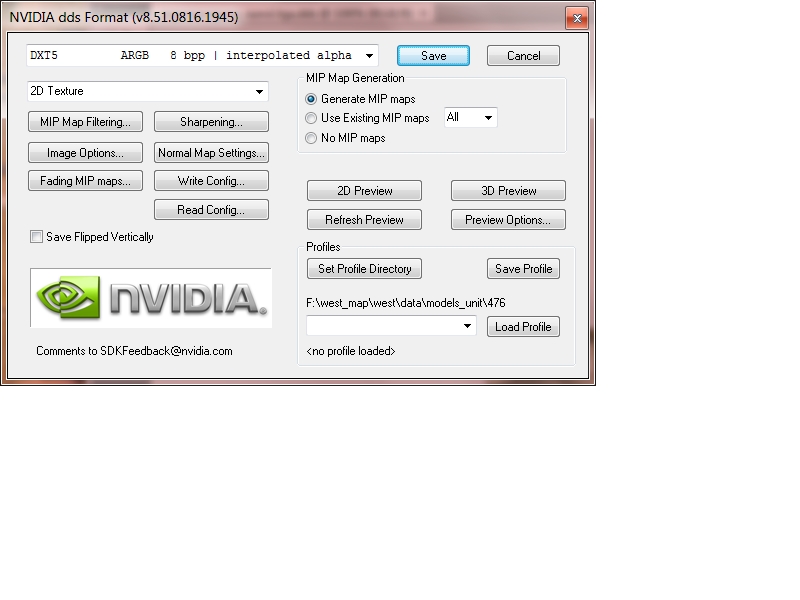Click the MIP Map Generation group label

[355, 78]
